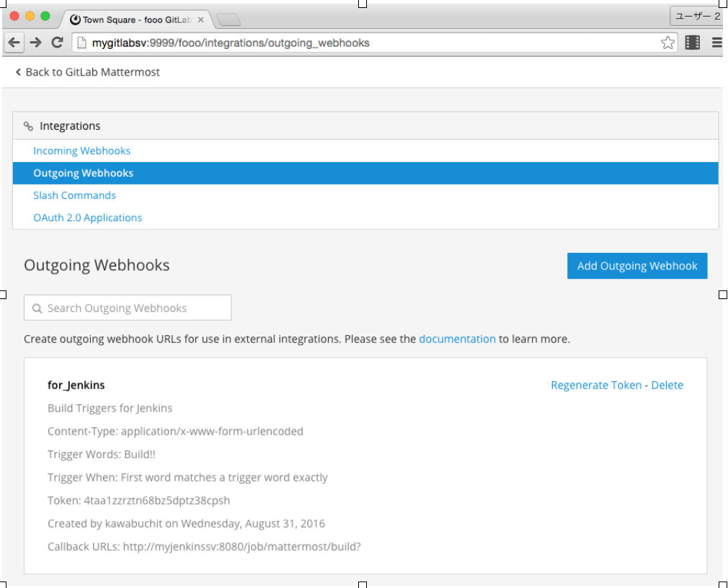Close the Town Square browser tab
Viewport: 728px width, 588px height.
[200, 19]
